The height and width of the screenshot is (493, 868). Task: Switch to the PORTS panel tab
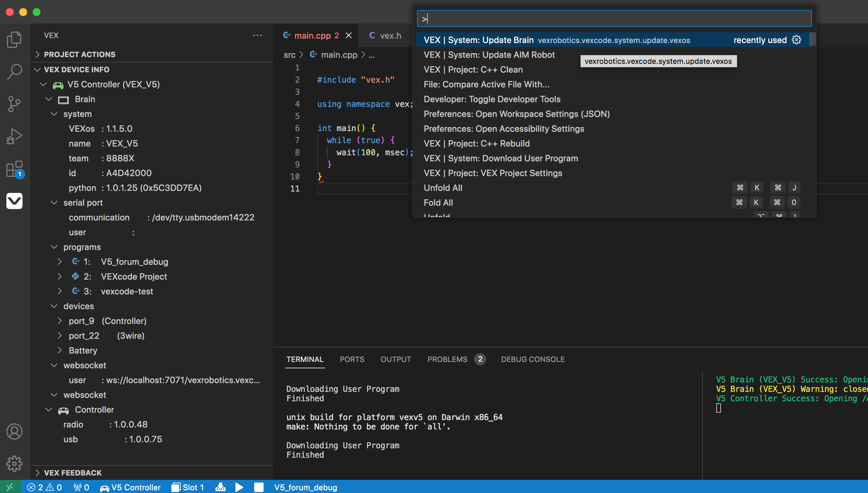coord(352,359)
